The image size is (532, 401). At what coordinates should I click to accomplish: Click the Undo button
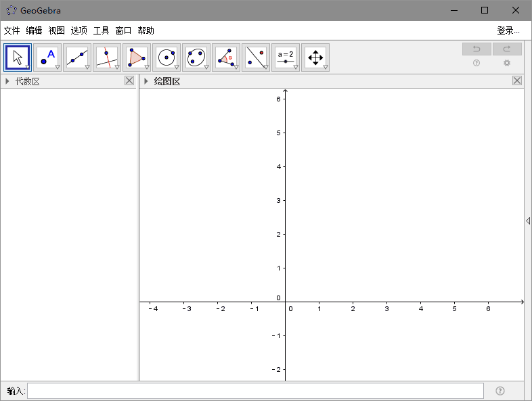[x=476, y=49]
